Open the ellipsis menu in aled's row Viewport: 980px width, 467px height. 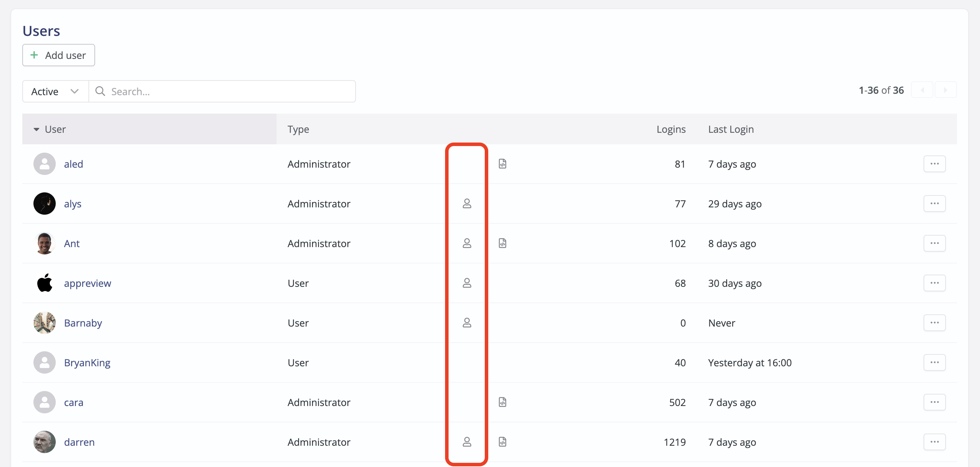(x=935, y=164)
